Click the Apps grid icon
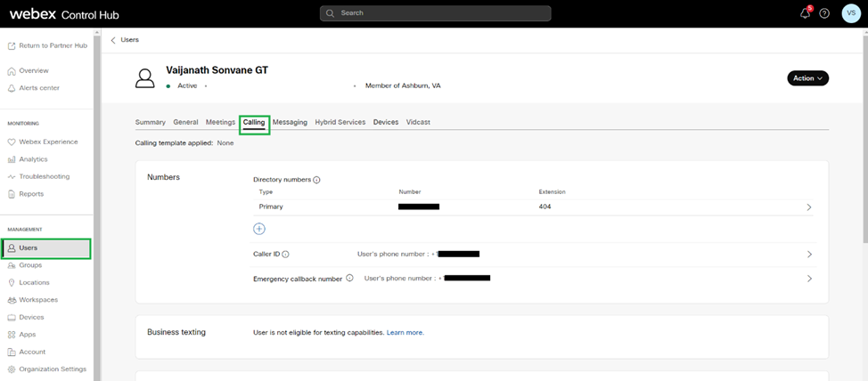The image size is (868, 381). [12, 335]
